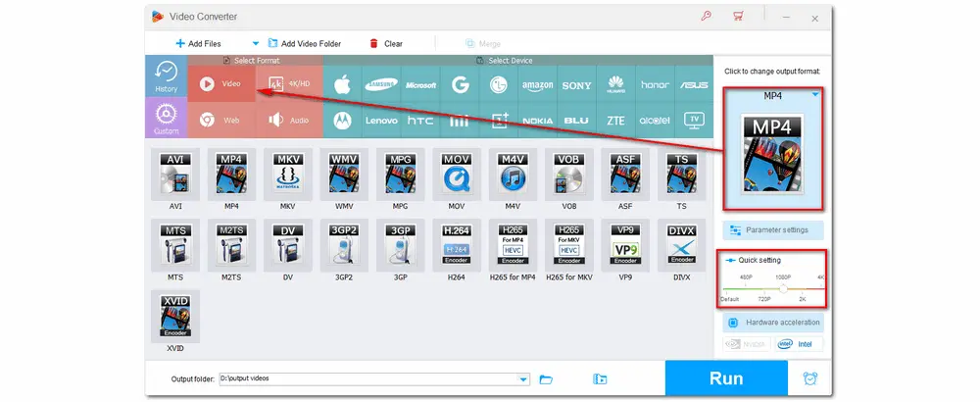Select H265 for MP4 encoder
The width and height of the screenshot is (980, 402).
pyautogui.click(x=514, y=244)
